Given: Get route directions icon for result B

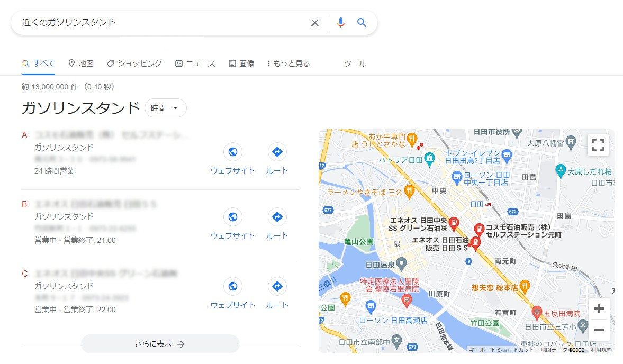Looking at the screenshot, I should pyautogui.click(x=277, y=217).
